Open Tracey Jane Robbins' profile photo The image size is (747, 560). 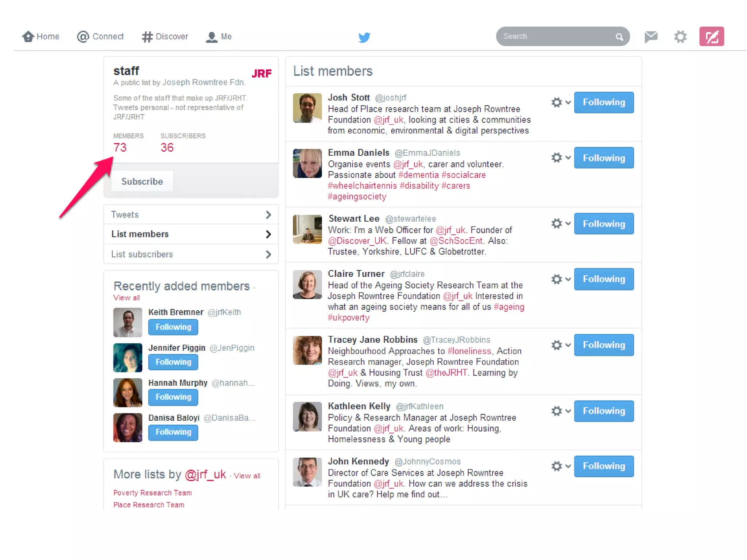(x=307, y=350)
